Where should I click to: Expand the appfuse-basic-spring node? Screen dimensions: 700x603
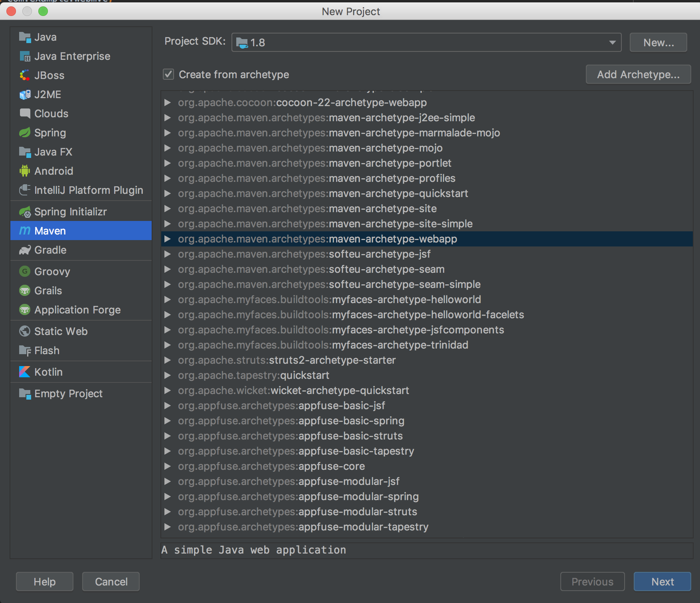point(168,421)
